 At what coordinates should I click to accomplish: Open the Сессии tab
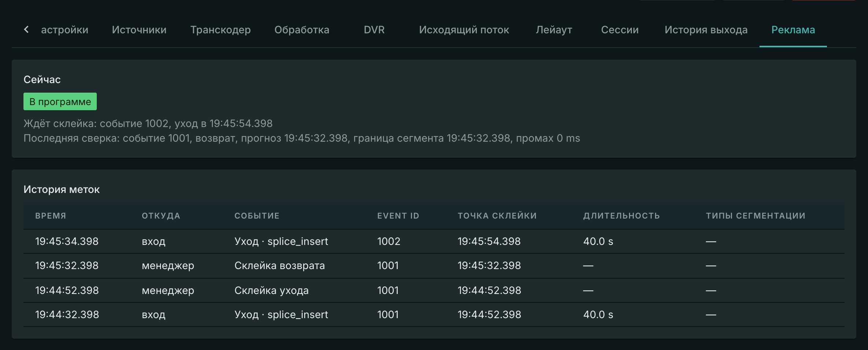(619, 30)
